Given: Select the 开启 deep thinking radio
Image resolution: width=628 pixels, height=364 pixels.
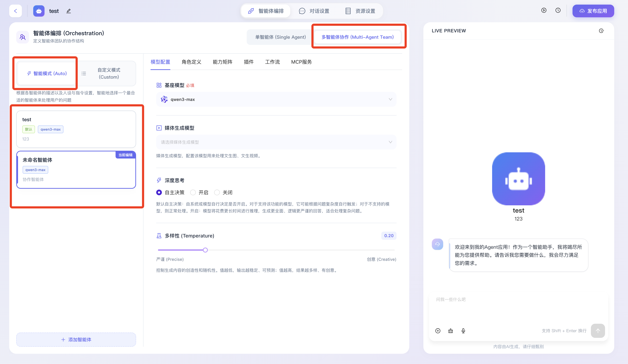Looking at the screenshot, I should (193, 192).
